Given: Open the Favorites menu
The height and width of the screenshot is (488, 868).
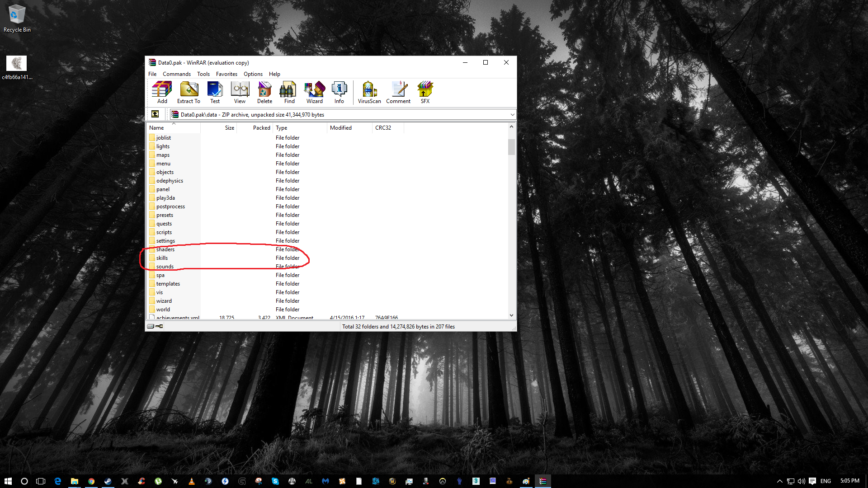Looking at the screenshot, I should (x=226, y=74).
